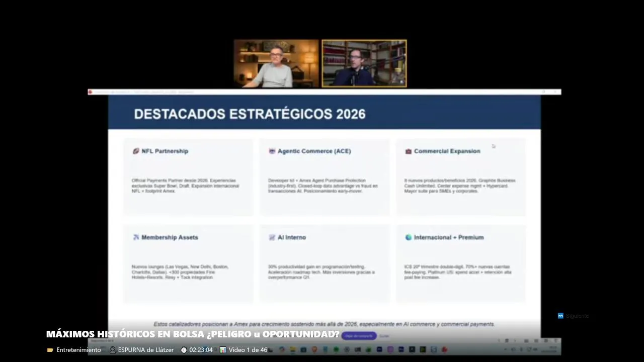This screenshot has height=362, width=644.
Task: Click the playlist icon before Video 1 de 46
Action: click(x=223, y=350)
